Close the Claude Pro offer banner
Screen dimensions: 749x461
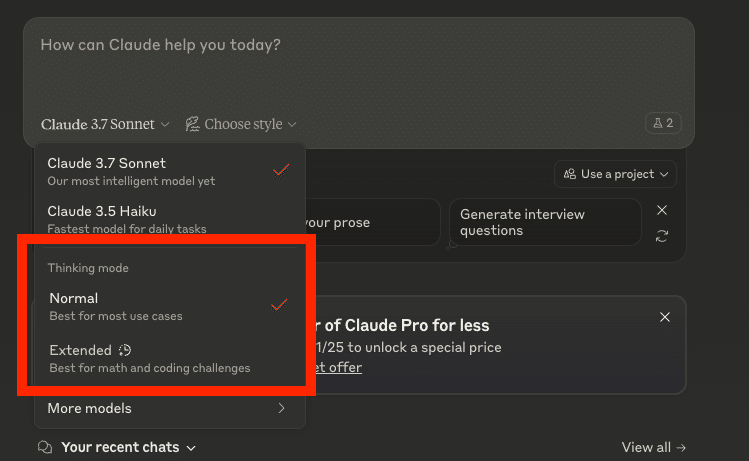[665, 317]
